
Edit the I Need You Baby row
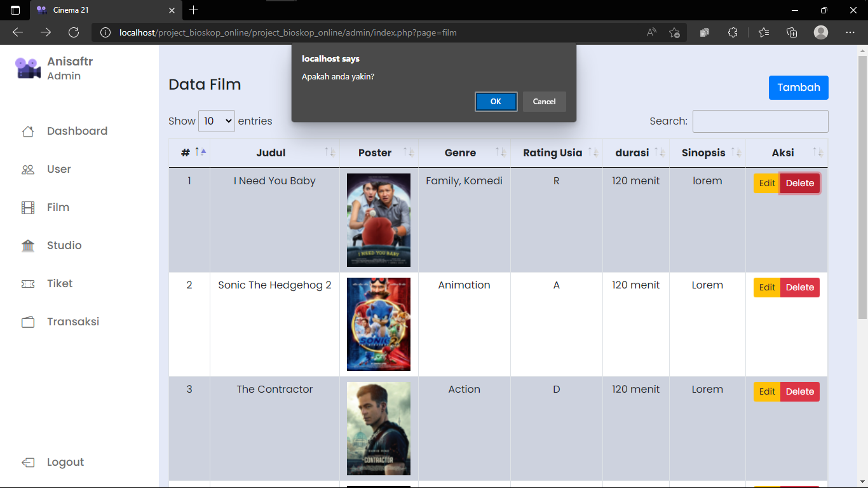click(767, 183)
